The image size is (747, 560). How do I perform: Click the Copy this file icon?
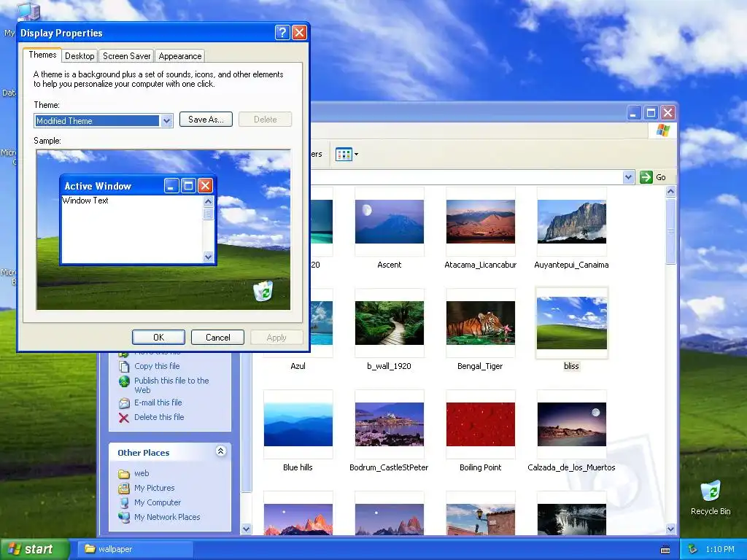pos(124,367)
